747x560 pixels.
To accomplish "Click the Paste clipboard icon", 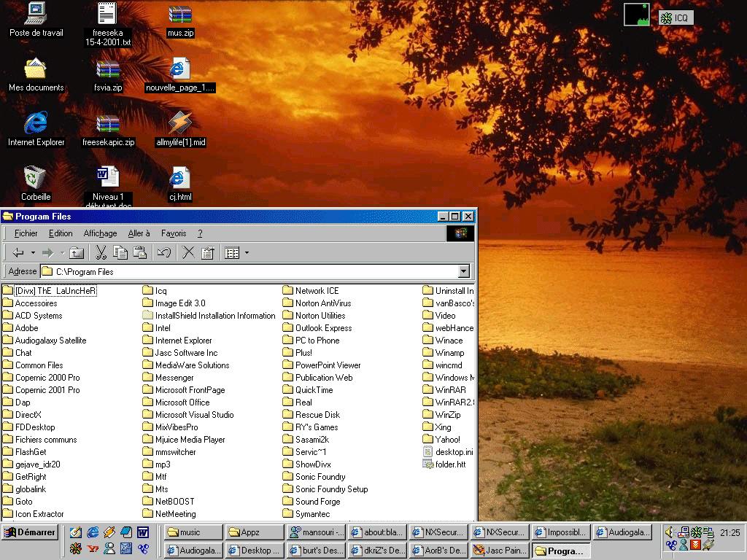I will 140,253.
